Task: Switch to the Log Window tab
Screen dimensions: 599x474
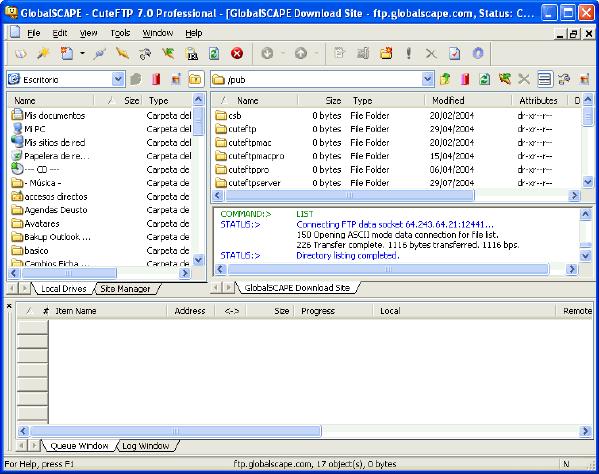Action: coord(146,446)
